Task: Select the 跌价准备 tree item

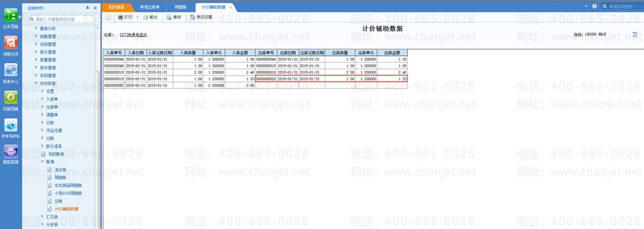Action: (53, 146)
